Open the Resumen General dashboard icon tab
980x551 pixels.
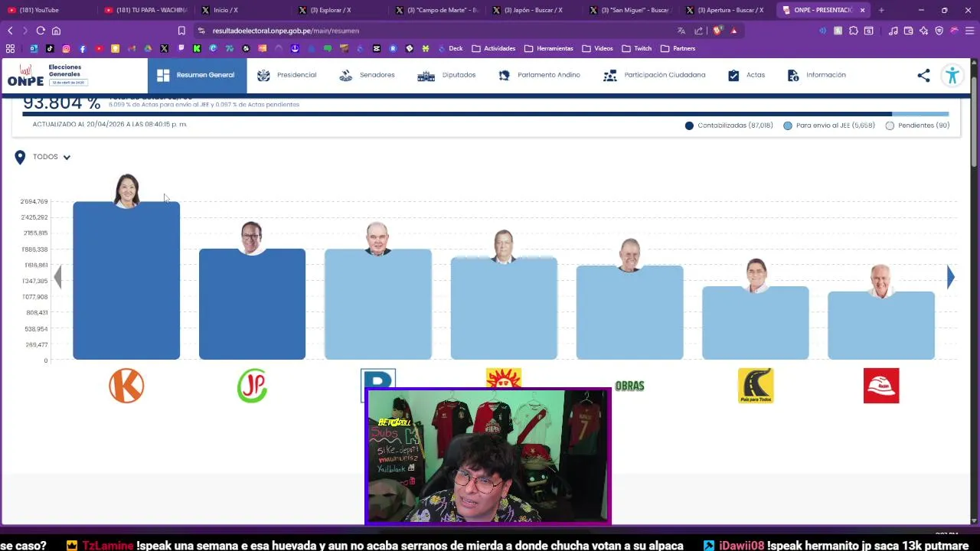coord(197,75)
